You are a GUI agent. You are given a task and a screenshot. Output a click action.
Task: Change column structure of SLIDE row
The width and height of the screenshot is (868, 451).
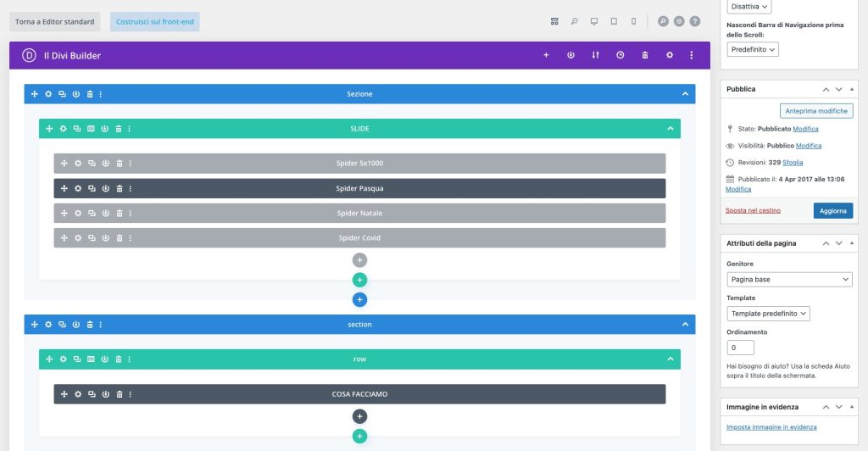[x=91, y=128]
